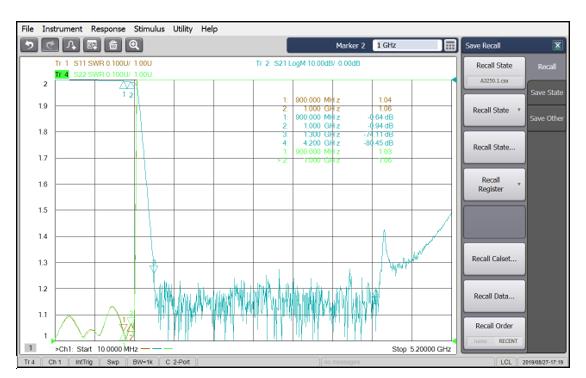Undo the last action via toolbar
Screen dimensions: 586x378
29,45
